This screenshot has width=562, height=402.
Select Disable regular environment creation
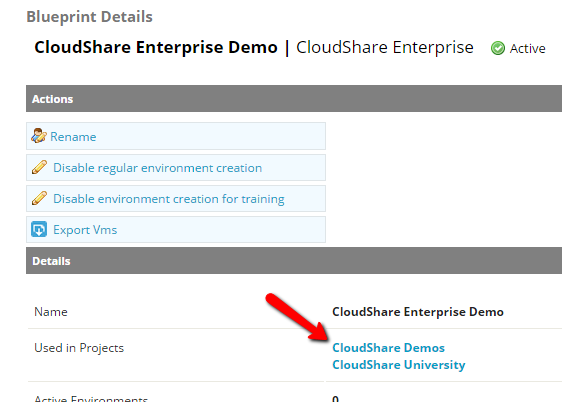[x=158, y=168]
